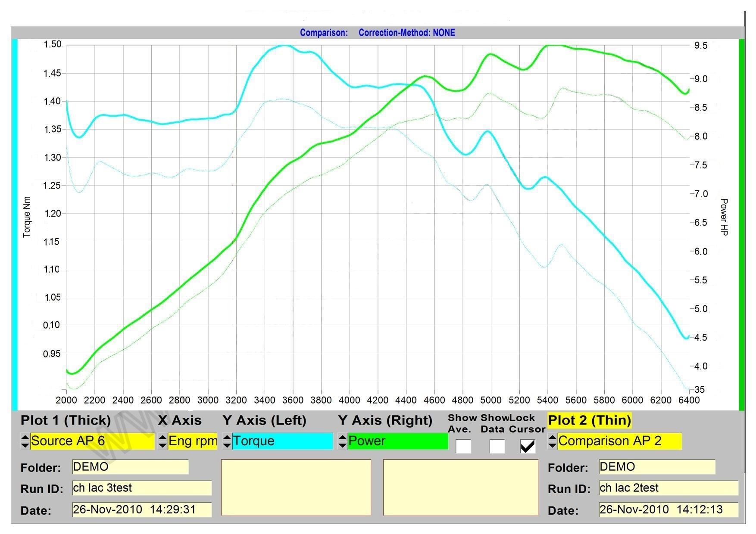The height and width of the screenshot is (534, 756).
Task: Click down arrow beside Torque selector
Action: click(x=227, y=445)
